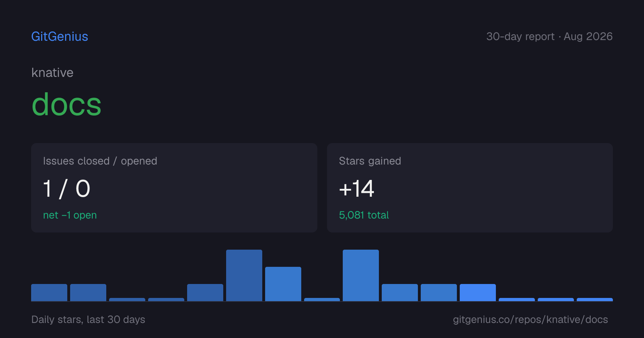Click the Stars gained label

coord(370,161)
